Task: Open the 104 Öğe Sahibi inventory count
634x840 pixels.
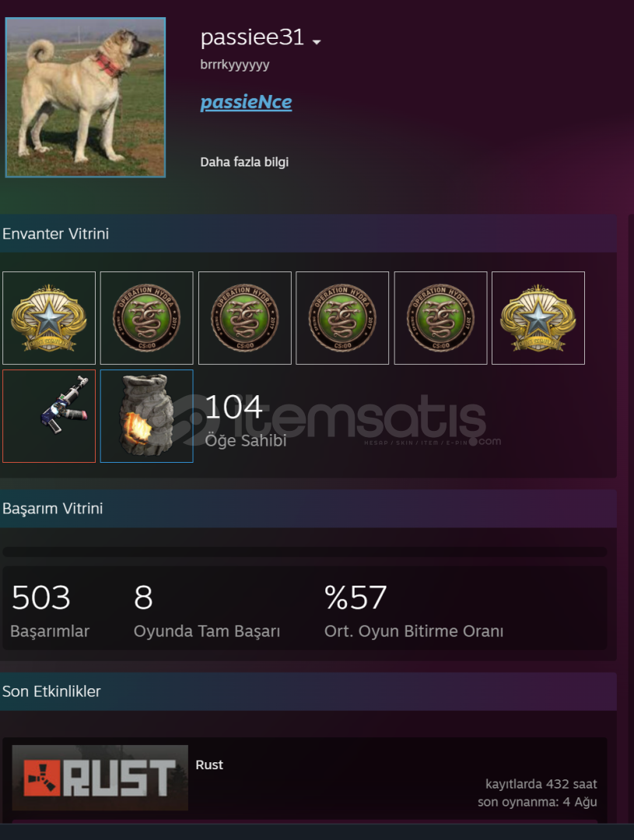Action: [x=246, y=420]
